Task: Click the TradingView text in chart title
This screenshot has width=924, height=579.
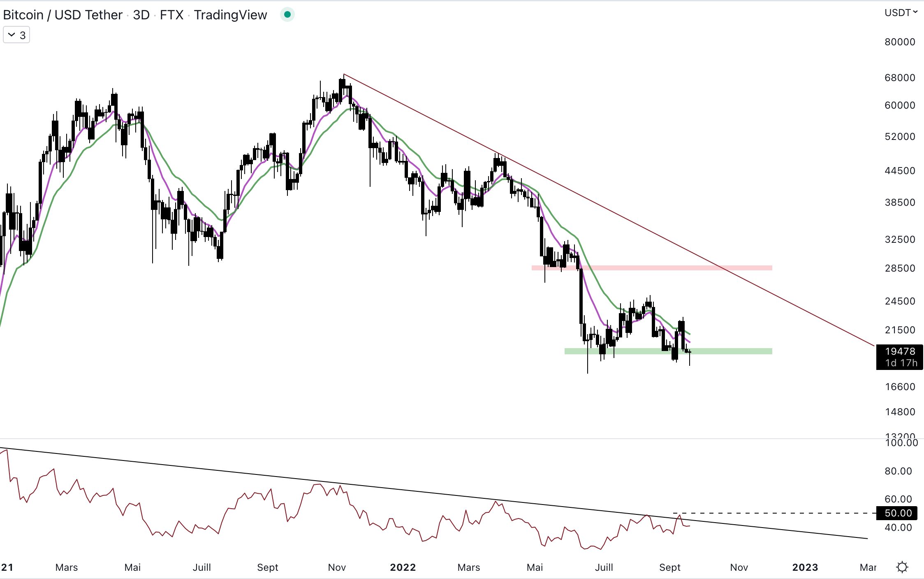Action: [x=230, y=15]
